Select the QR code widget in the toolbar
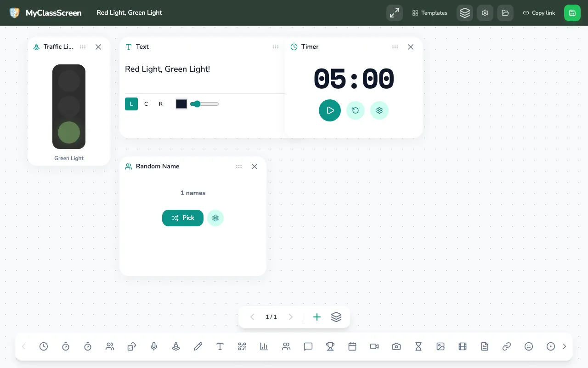588x368 pixels. (242, 346)
